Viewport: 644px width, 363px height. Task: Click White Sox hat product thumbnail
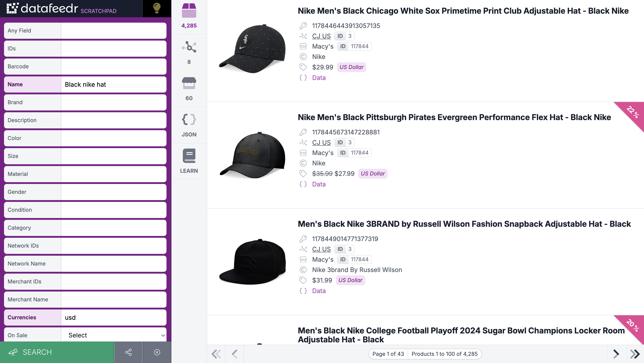pos(252,49)
